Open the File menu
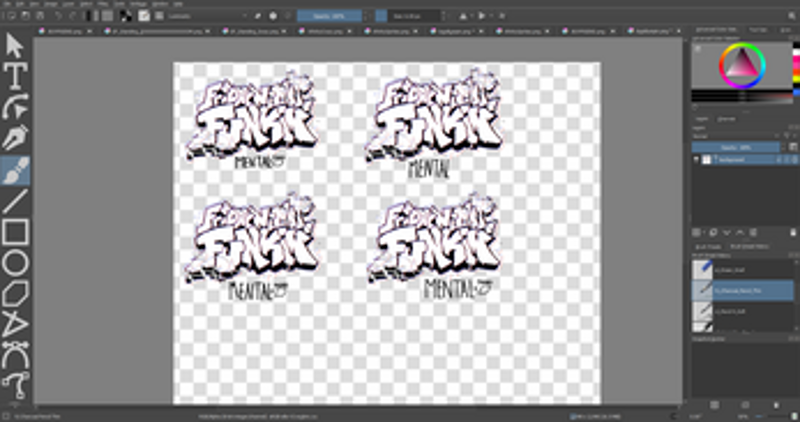The width and height of the screenshot is (800, 422). click(7, 4)
